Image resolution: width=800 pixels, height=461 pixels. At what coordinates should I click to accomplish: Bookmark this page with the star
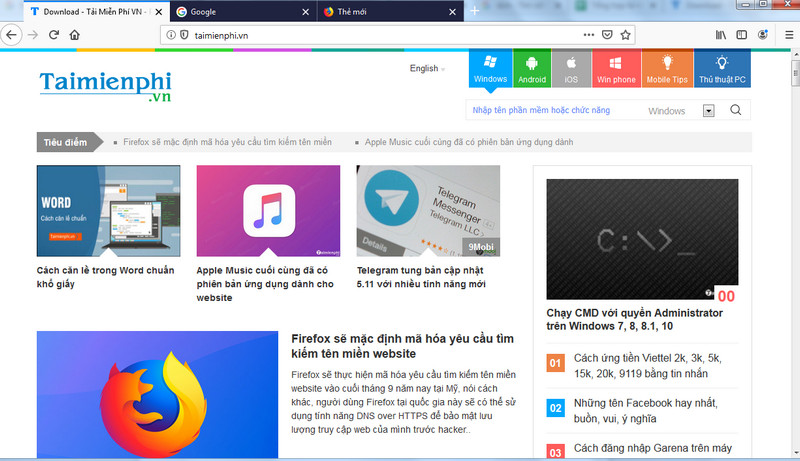tap(626, 35)
